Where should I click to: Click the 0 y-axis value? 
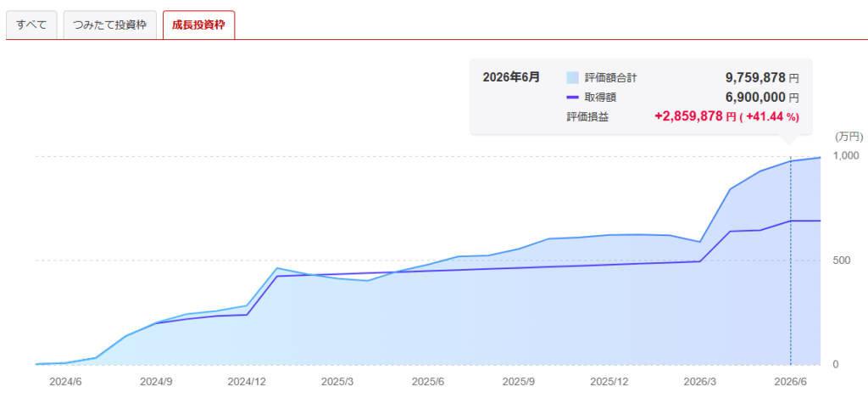(836, 364)
